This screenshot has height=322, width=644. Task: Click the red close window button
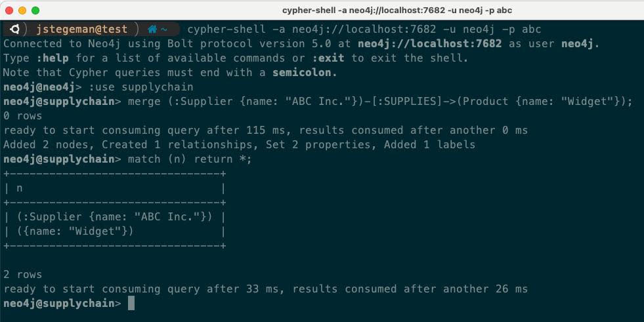pos(9,10)
